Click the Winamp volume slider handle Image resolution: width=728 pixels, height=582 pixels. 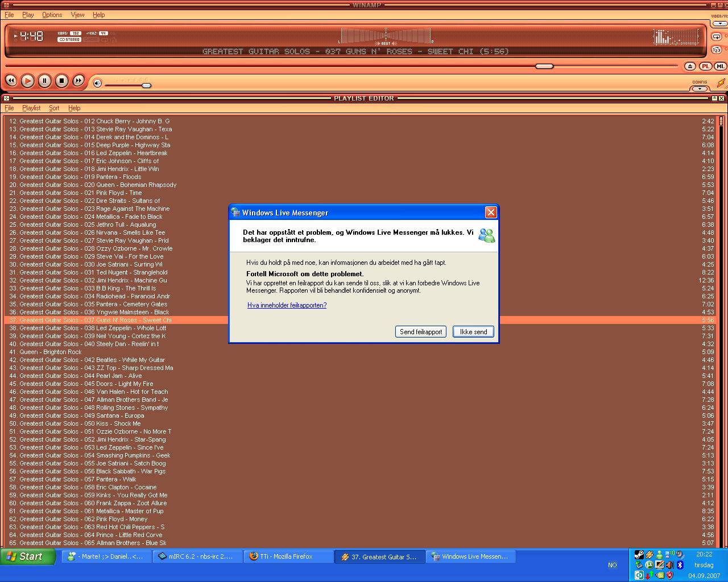click(146, 85)
